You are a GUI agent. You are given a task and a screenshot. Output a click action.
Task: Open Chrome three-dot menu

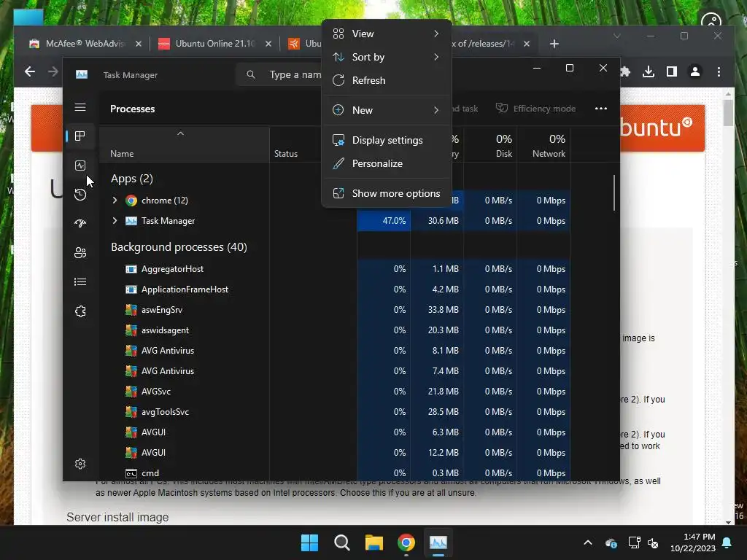pos(719,72)
